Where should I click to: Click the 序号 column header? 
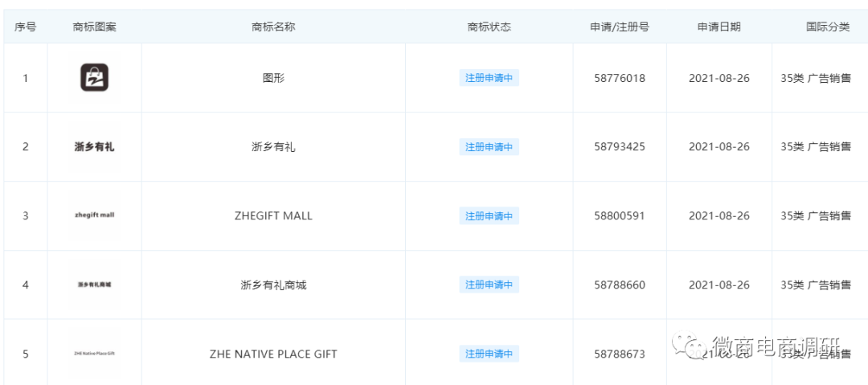click(26, 27)
